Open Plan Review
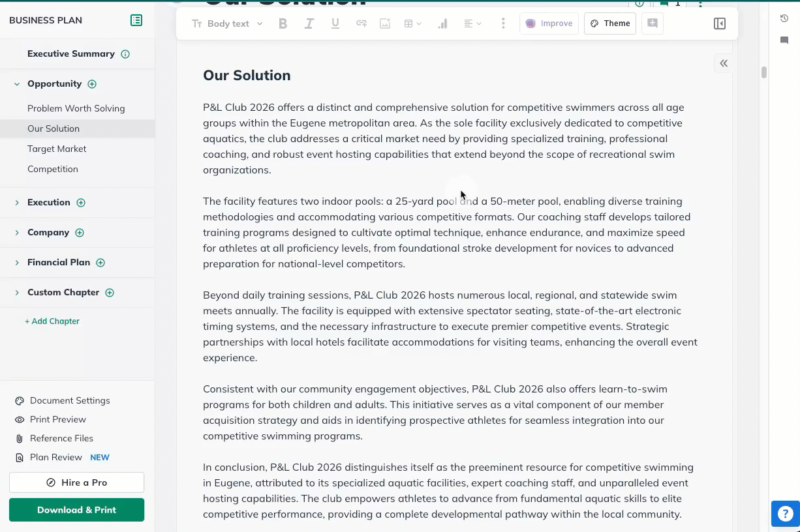This screenshot has height=532, width=800. [x=56, y=457]
